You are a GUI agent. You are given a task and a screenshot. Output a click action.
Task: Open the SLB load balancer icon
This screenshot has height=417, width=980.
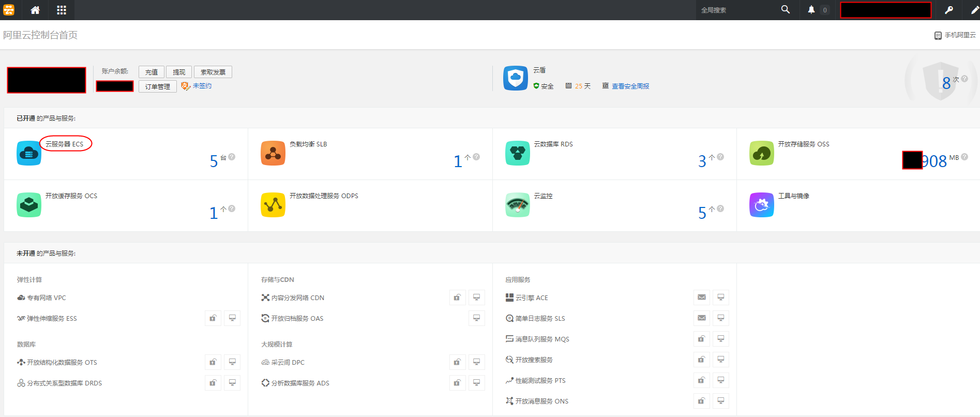(x=273, y=153)
